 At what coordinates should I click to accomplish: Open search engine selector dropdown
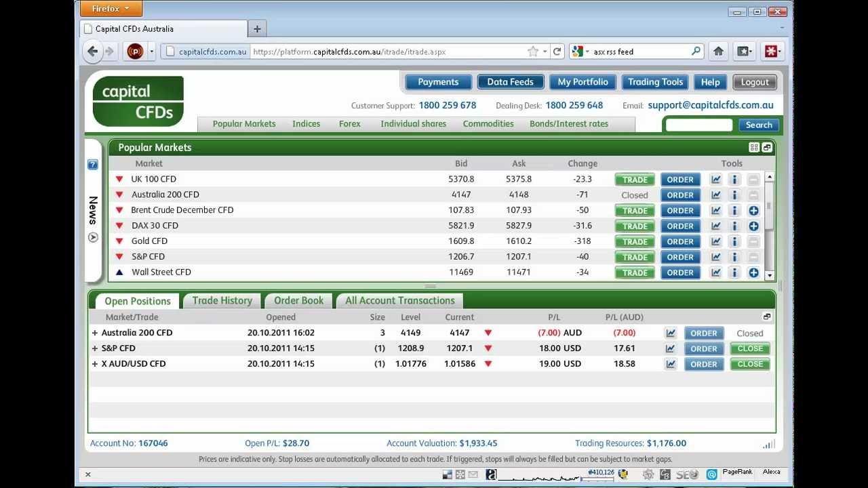click(580, 52)
